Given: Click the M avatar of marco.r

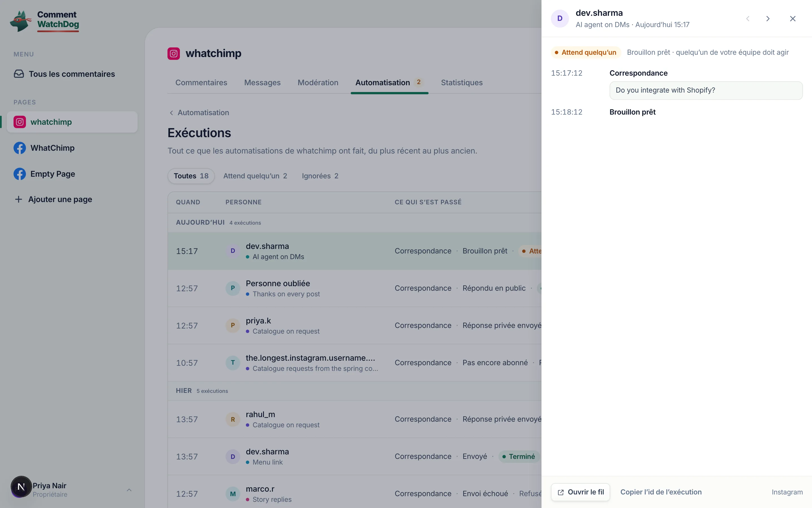Looking at the screenshot, I should 233,494.
